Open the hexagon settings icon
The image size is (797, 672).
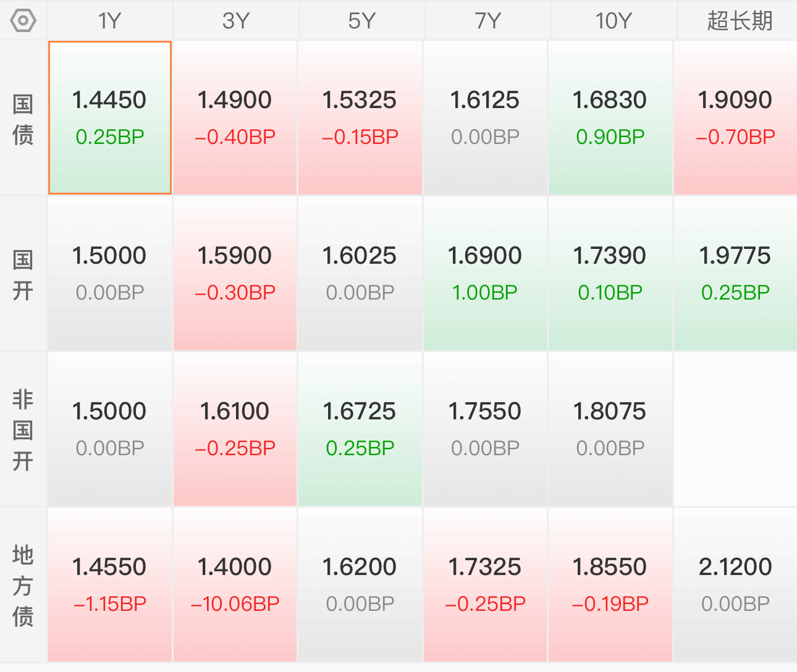coord(23,21)
